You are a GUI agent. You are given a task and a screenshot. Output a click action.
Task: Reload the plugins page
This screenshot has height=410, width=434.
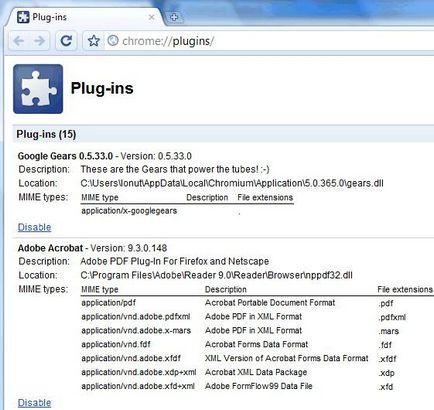point(66,41)
